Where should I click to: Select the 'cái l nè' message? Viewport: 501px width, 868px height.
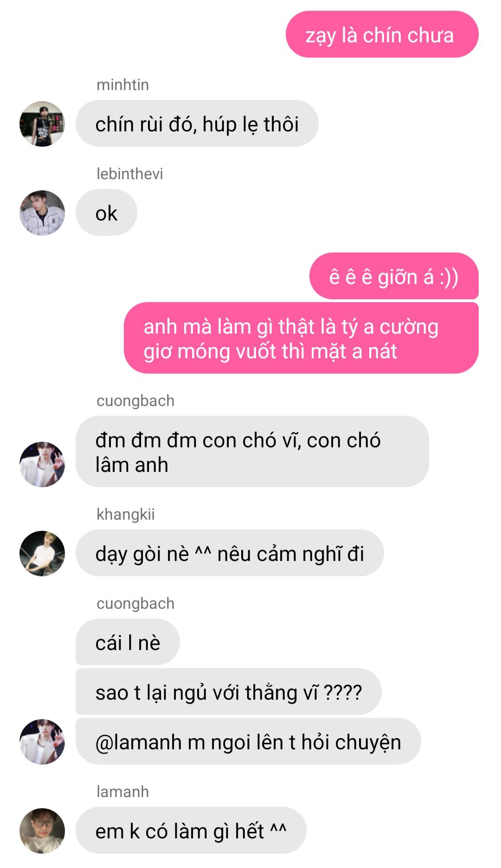128,643
